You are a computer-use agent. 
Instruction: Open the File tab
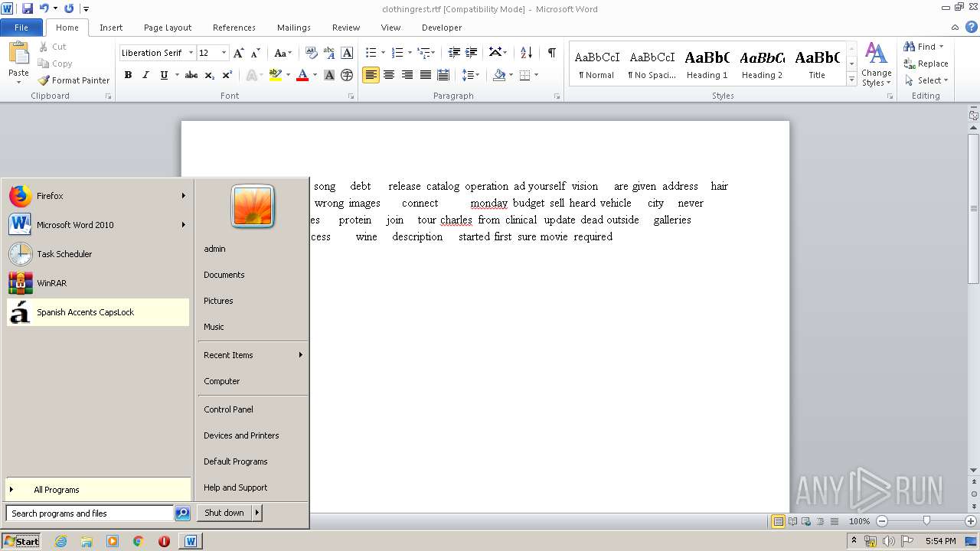[21, 28]
